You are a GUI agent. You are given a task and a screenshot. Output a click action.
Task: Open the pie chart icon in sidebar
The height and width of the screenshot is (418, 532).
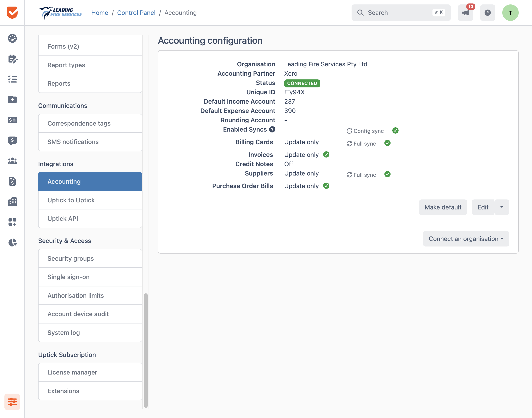(x=12, y=243)
